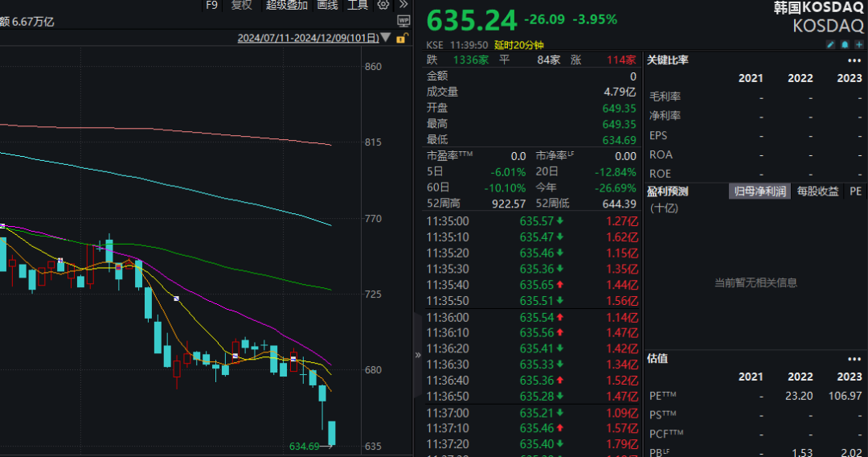Image resolution: width=868 pixels, height=457 pixels.
Task: Switch to the PE forecast tab
Action: (855, 191)
